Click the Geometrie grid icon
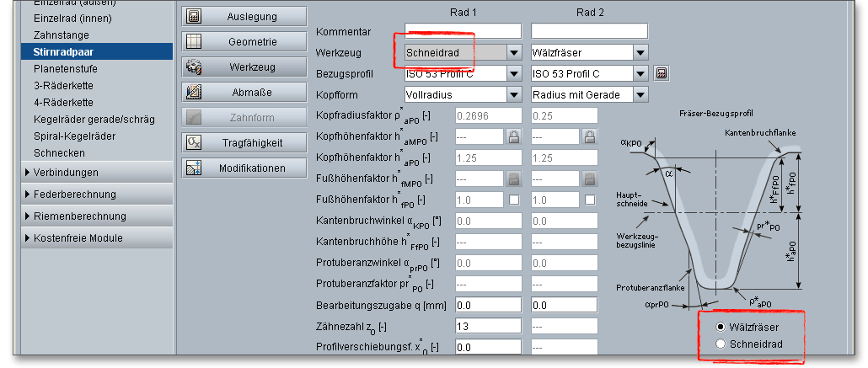 click(x=194, y=41)
